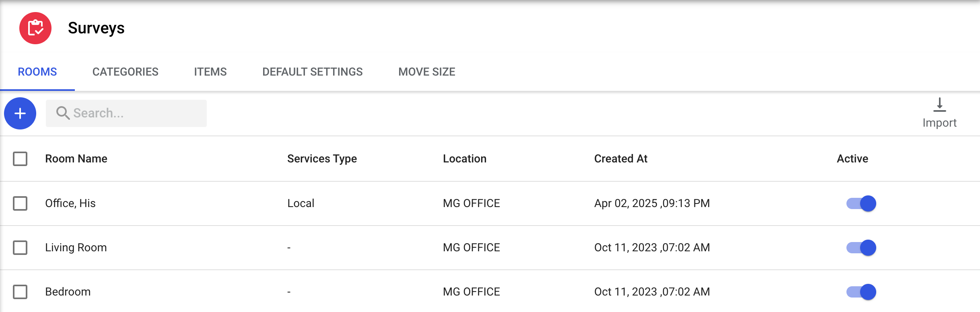Click the Room Name column header

pyautogui.click(x=76, y=159)
